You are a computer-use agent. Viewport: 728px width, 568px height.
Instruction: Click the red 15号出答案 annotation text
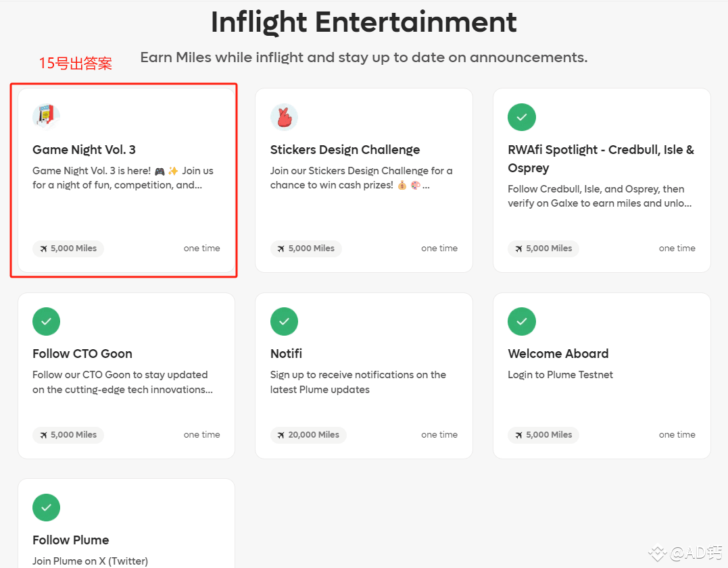[75, 62]
